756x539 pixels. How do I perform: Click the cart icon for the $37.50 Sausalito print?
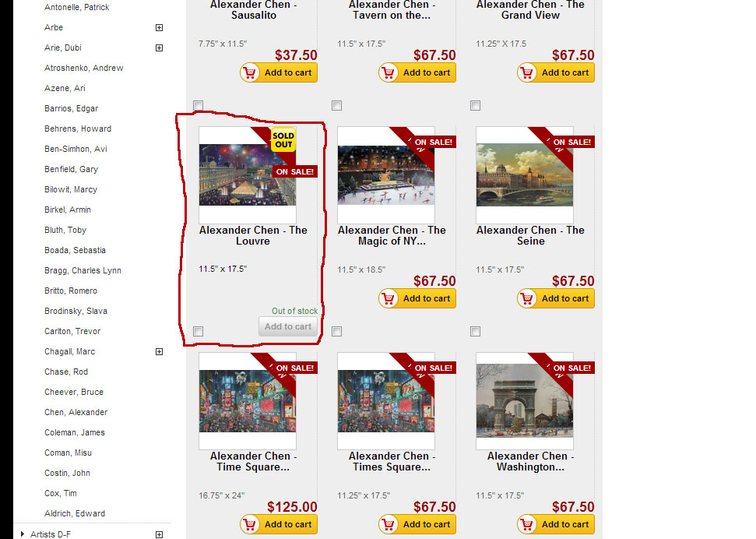pos(250,73)
